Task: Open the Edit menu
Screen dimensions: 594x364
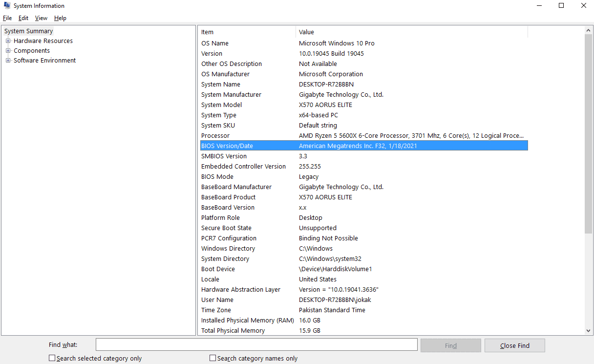Action: [x=23, y=18]
